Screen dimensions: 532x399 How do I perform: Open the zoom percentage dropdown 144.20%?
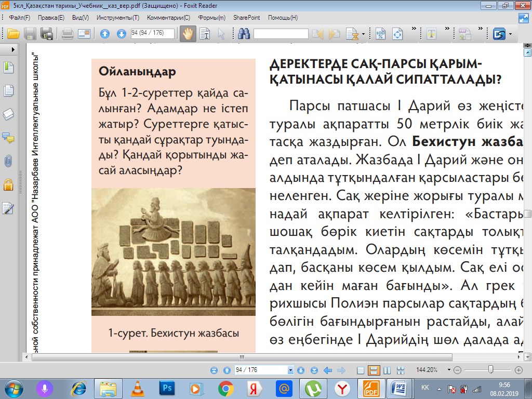click(449, 370)
